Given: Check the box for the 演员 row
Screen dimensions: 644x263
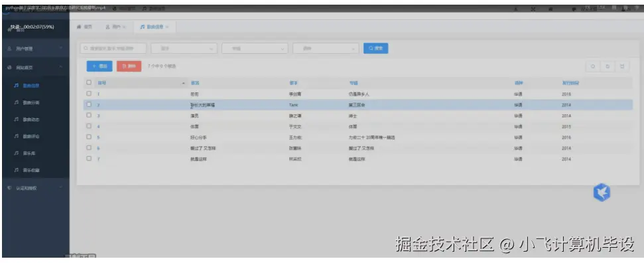Looking at the screenshot, I should tap(89, 116).
